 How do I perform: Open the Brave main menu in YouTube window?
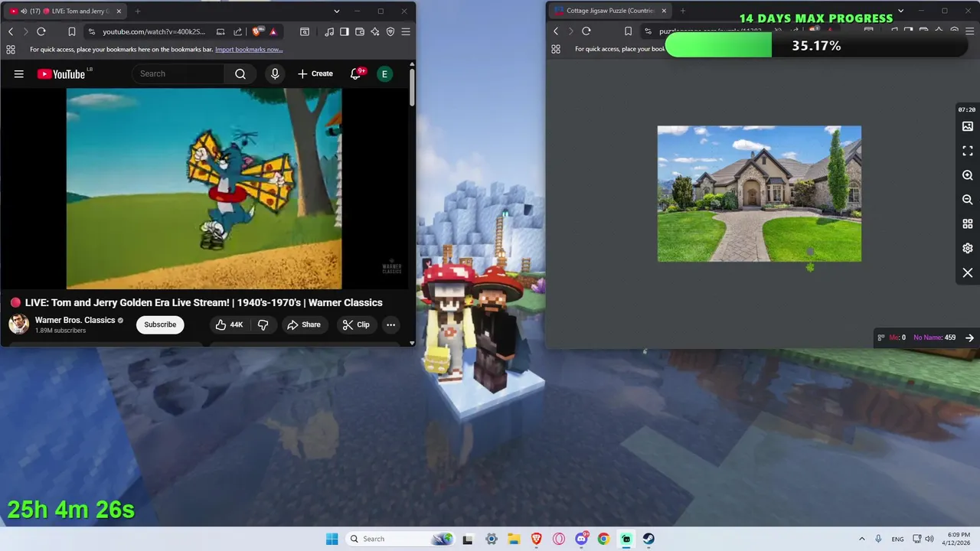(406, 31)
